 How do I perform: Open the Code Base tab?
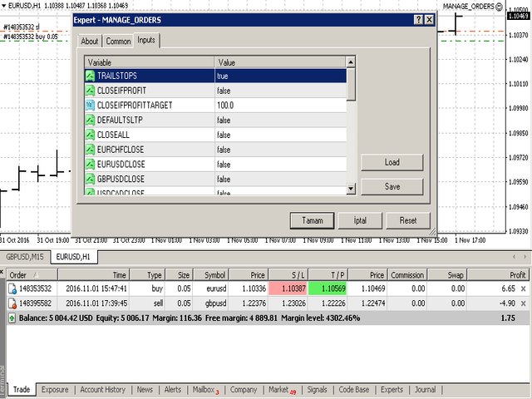click(354, 390)
